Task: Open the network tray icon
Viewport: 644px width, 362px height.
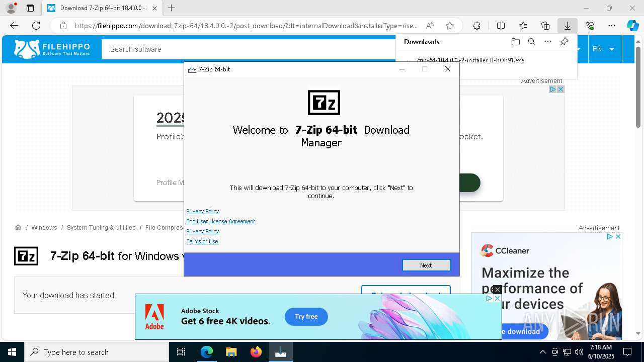Action: pos(567,352)
